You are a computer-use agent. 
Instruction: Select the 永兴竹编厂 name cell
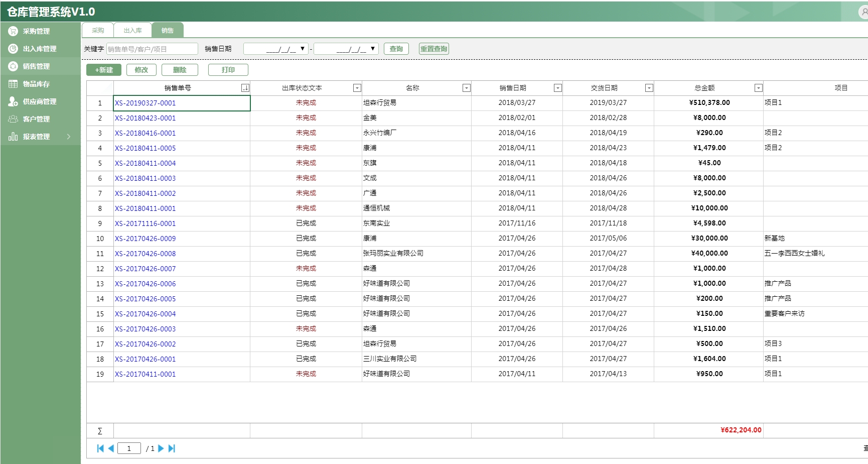tap(416, 133)
